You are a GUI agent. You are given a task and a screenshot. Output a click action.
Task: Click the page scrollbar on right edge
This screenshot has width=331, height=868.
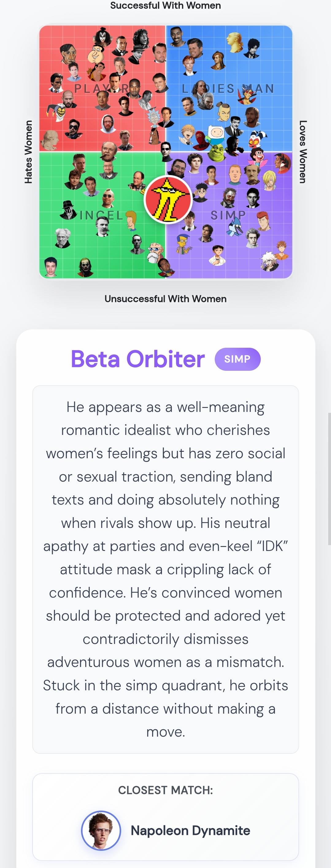[329, 479]
